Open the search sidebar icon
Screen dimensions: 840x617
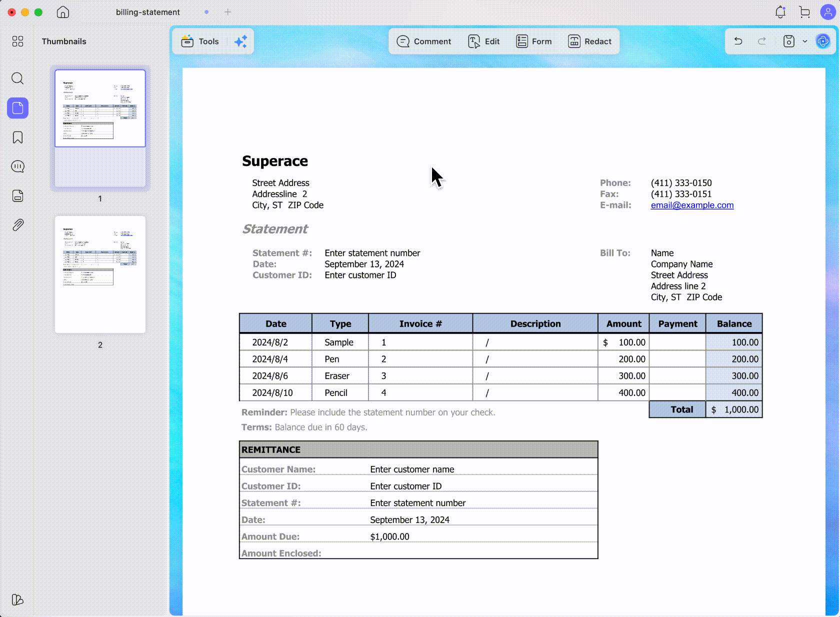pyautogui.click(x=17, y=78)
